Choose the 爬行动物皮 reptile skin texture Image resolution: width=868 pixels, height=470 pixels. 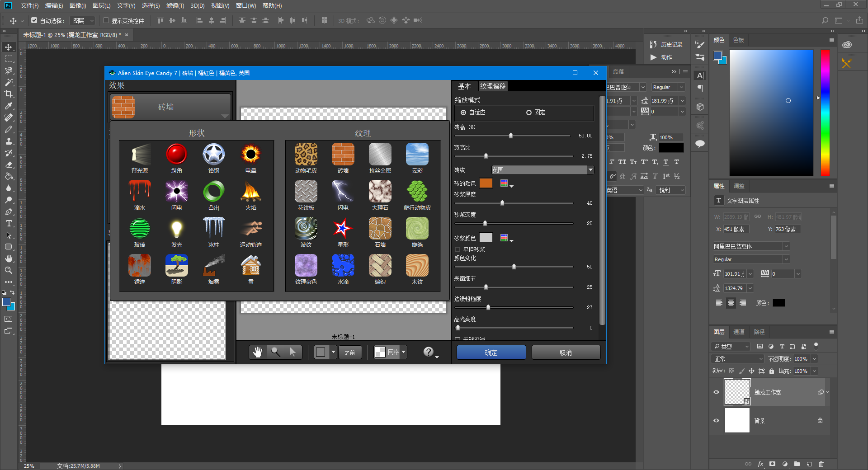(417, 192)
